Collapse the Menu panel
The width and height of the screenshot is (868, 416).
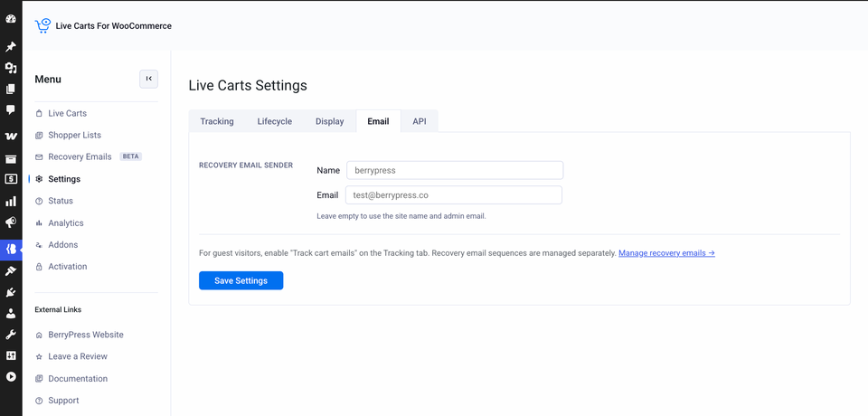pyautogui.click(x=149, y=79)
